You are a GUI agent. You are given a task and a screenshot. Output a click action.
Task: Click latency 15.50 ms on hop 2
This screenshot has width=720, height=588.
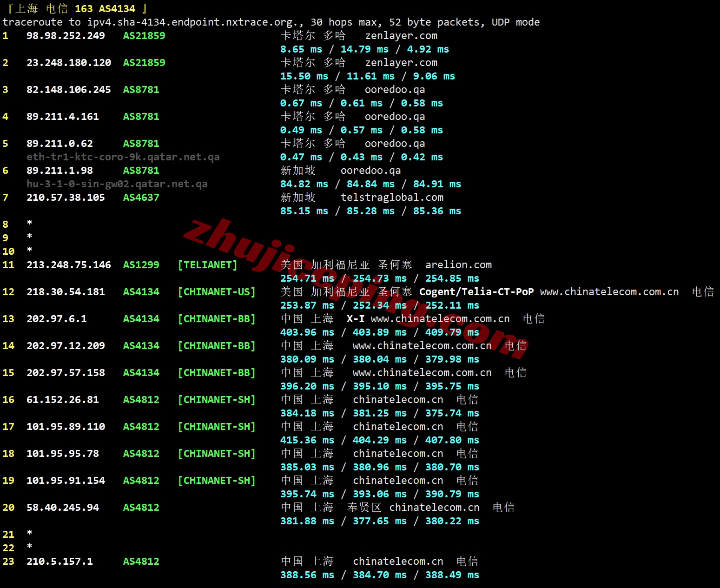[x=304, y=76]
